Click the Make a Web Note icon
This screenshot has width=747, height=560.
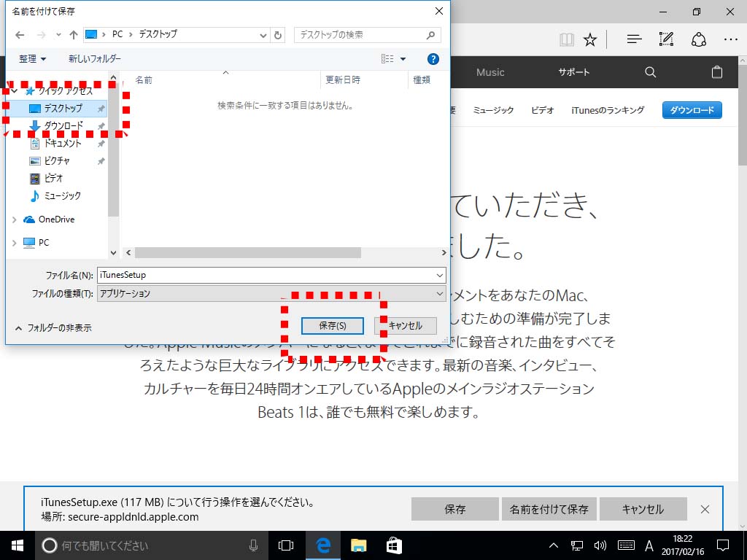[666, 39]
